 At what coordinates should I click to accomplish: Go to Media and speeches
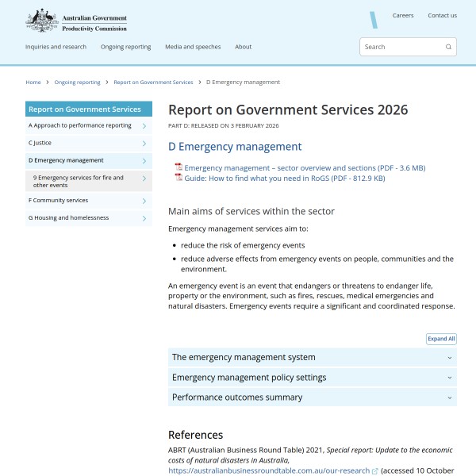(193, 47)
